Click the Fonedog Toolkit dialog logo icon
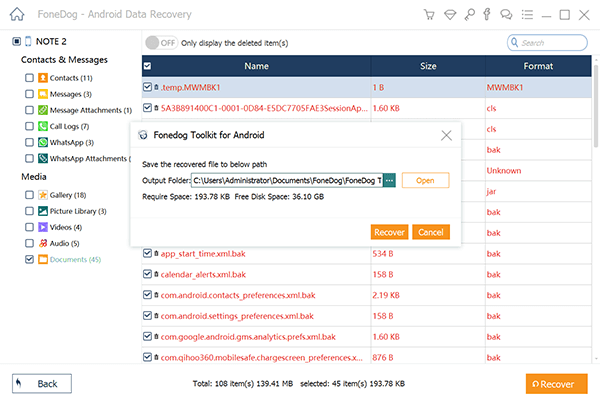Screen dimensions: 600x402 (x=143, y=135)
